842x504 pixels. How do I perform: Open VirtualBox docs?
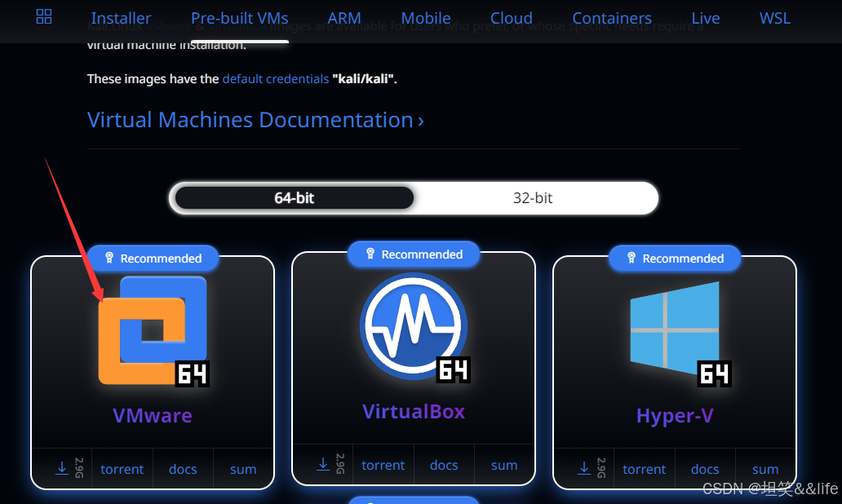pos(444,465)
